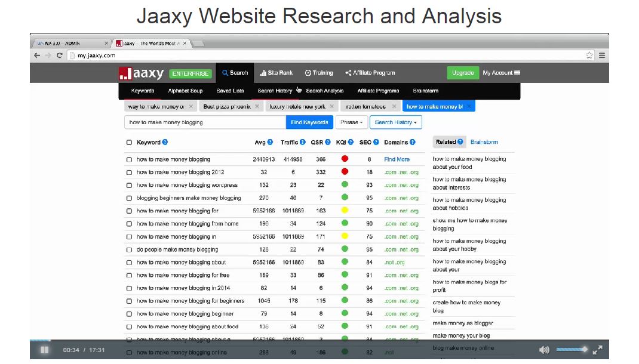Open the Affiliate Program navigation tab

pos(370,73)
